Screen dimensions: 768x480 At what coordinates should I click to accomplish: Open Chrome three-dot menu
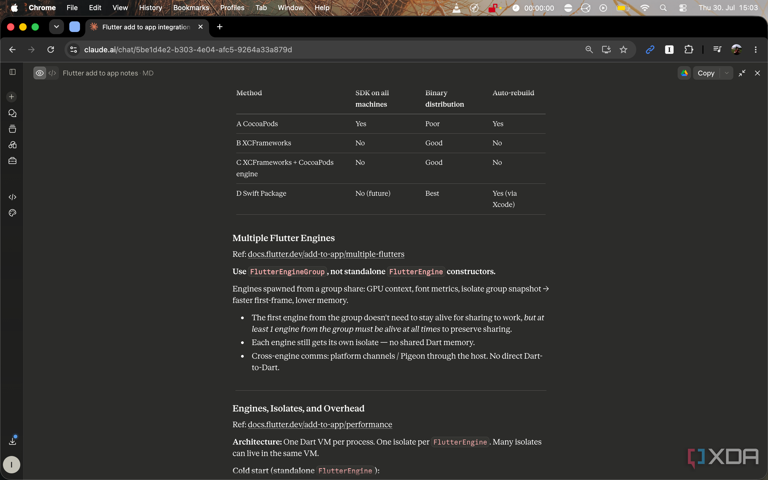(755, 49)
